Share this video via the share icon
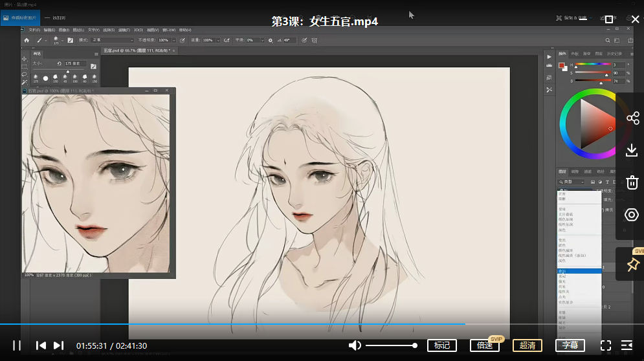 (x=632, y=118)
